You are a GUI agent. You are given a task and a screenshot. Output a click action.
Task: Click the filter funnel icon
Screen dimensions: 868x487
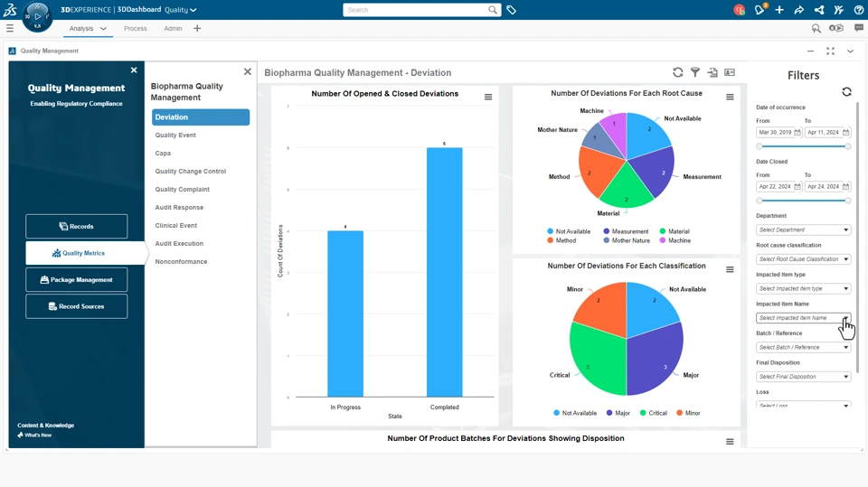pos(695,72)
